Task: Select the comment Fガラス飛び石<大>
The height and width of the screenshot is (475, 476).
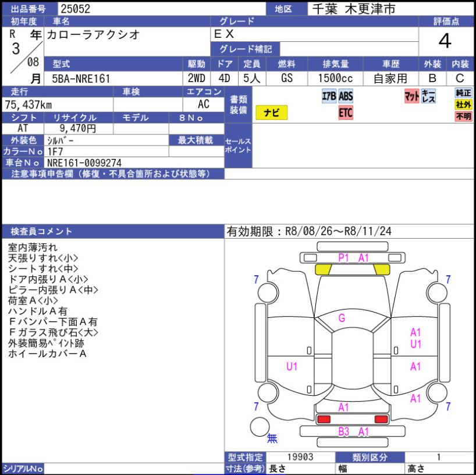Action: click(x=53, y=332)
